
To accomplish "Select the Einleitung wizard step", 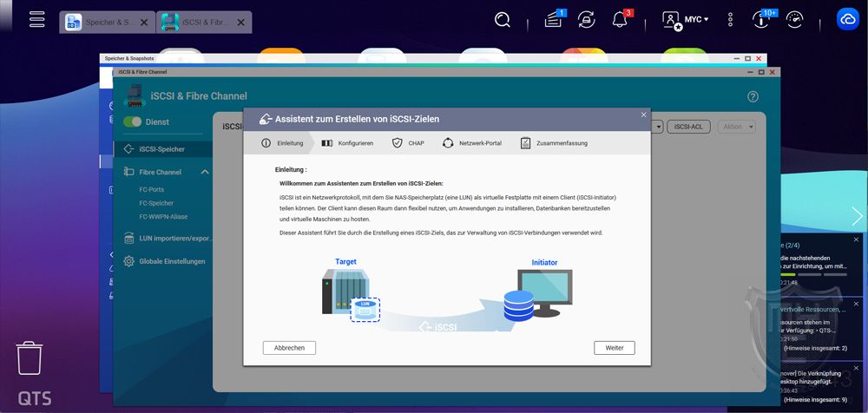I will pos(283,143).
